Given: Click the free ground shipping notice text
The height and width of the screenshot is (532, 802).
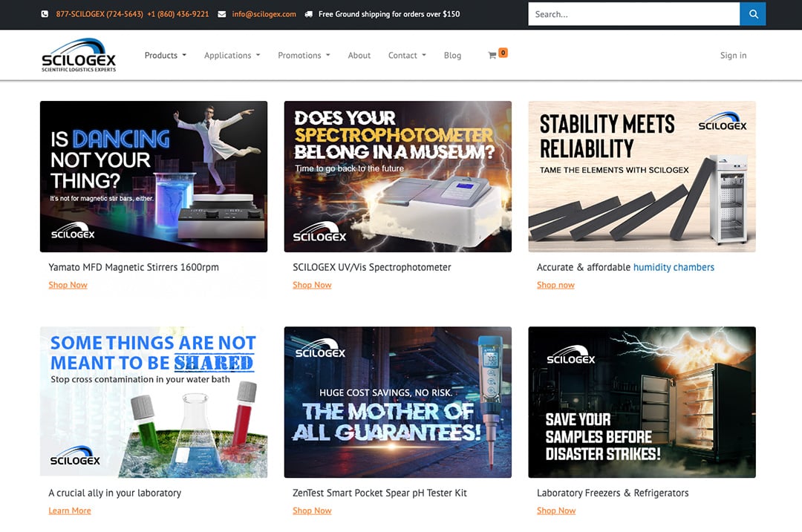Looking at the screenshot, I should (x=389, y=14).
